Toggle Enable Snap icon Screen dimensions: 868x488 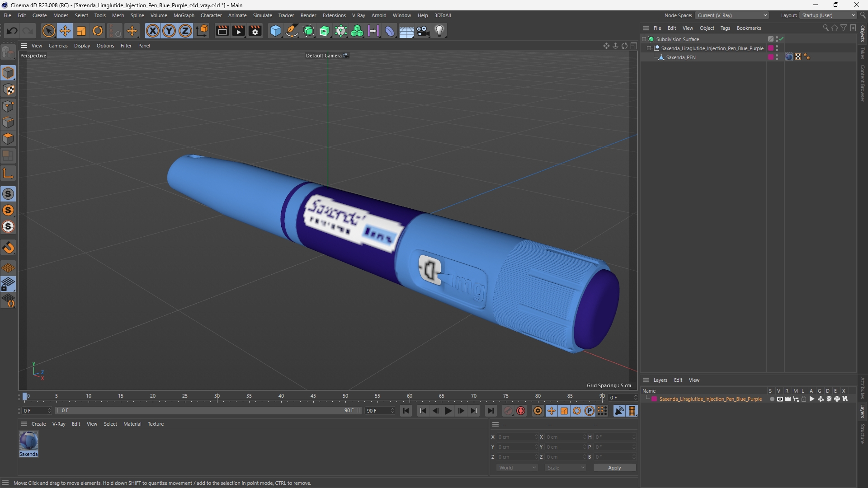[x=8, y=194]
